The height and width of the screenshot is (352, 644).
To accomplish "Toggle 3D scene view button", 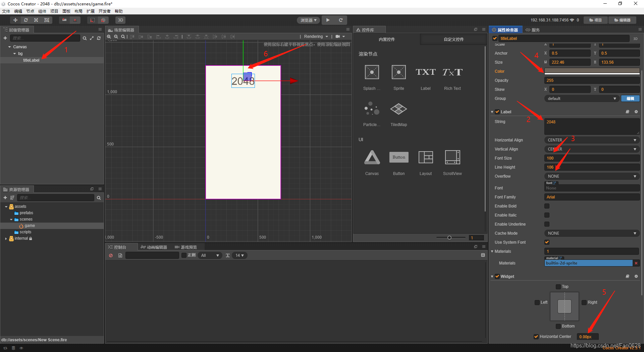I will pos(120,20).
